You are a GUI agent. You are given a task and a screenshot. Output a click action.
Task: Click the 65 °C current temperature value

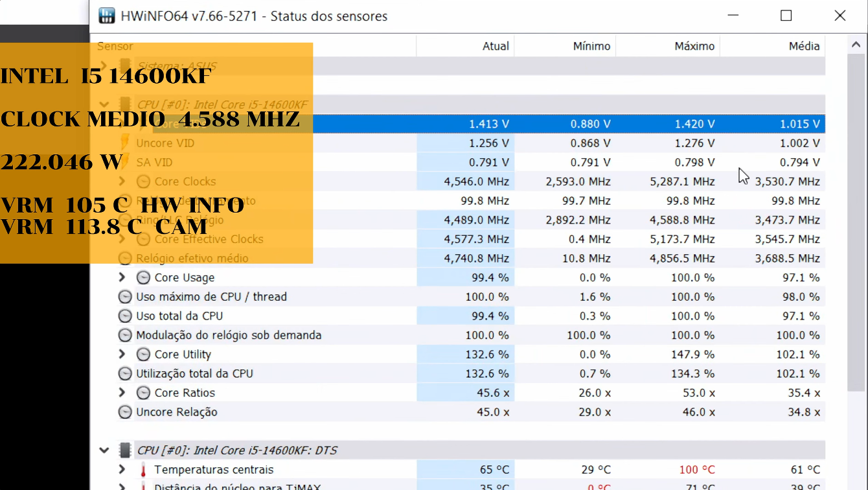[495, 470]
